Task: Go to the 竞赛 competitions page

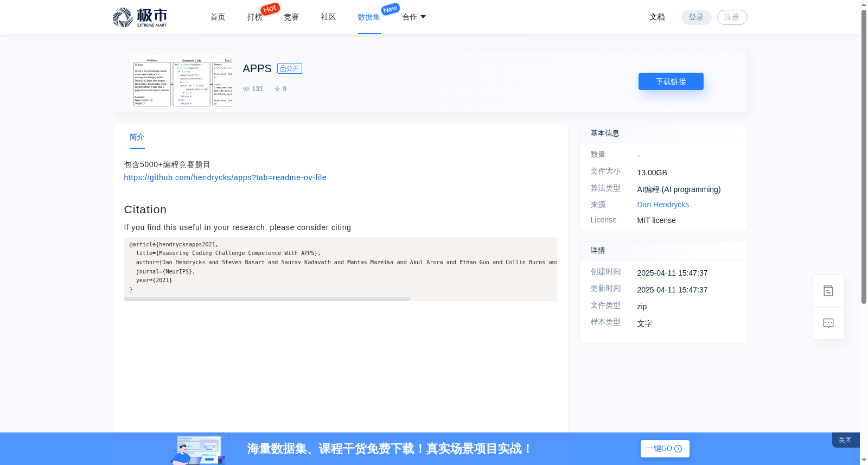Action: pyautogui.click(x=291, y=17)
